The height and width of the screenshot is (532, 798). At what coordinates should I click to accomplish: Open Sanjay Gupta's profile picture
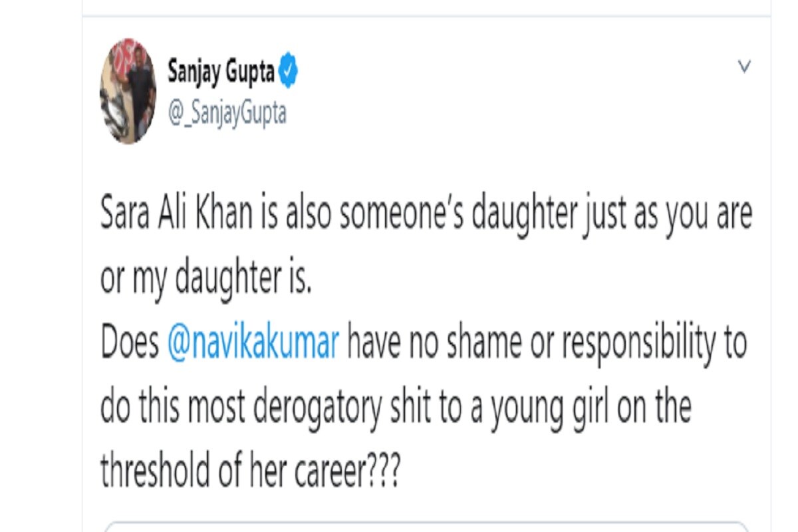pos(128,90)
